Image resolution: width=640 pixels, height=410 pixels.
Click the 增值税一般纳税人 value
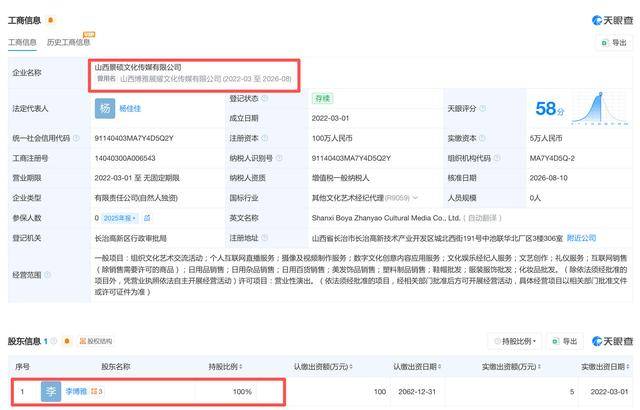(x=340, y=178)
